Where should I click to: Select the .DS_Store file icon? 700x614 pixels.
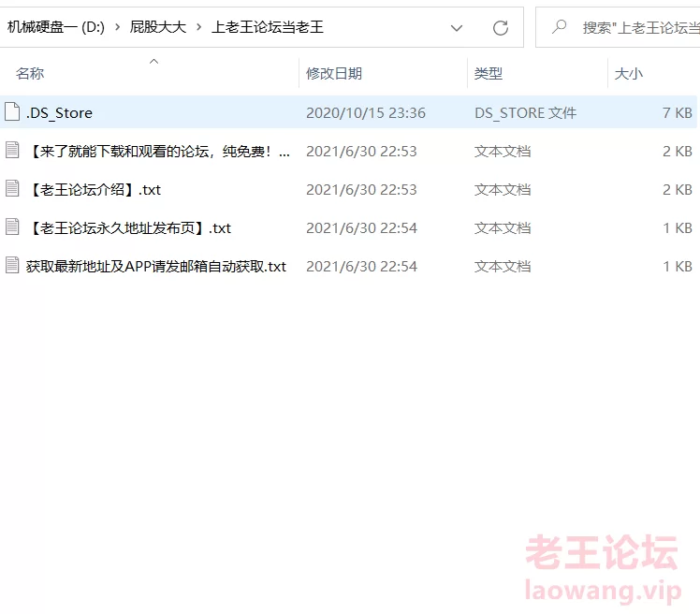coord(12,111)
